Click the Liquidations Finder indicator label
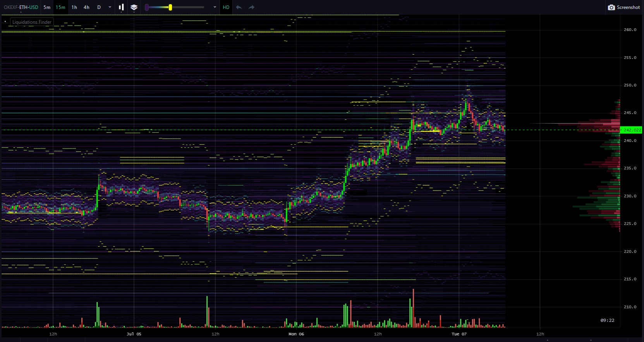 pos(32,22)
